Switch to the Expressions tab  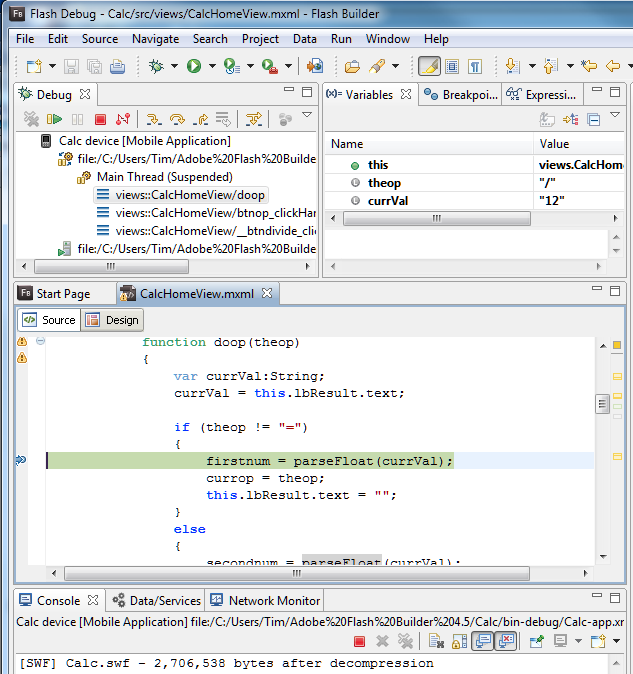pos(541,95)
